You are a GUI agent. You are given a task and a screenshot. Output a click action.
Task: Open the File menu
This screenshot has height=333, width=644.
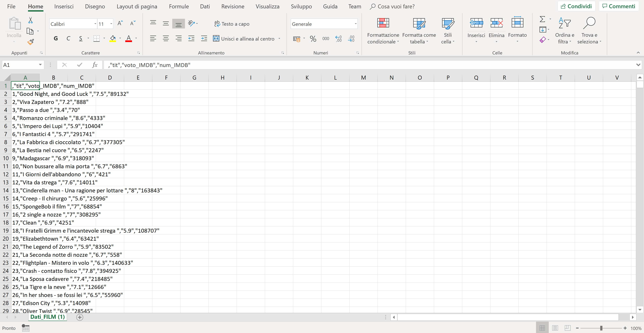coord(11,7)
